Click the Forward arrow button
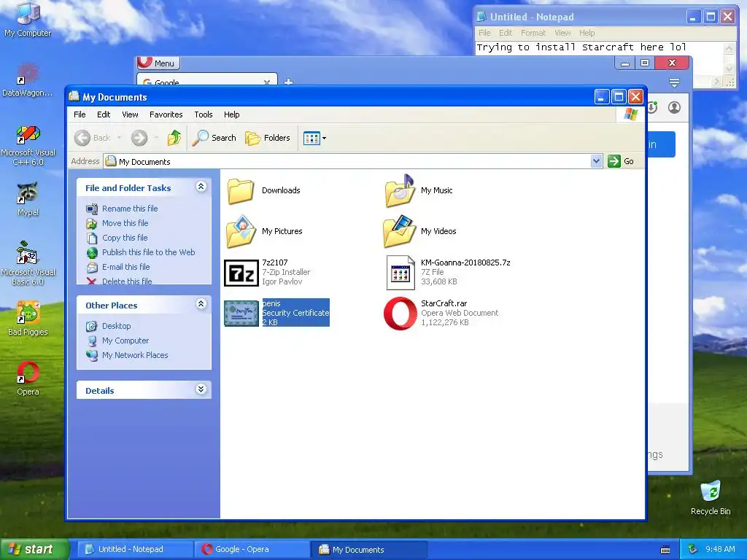The height and width of the screenshot is (560, 747). (x=139, y=138)
